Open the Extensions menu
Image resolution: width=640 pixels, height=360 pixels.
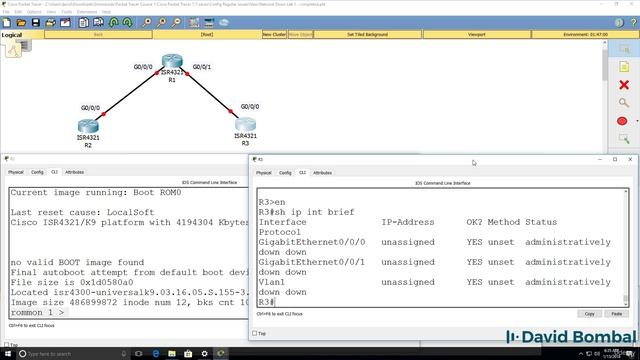point(87,12)
